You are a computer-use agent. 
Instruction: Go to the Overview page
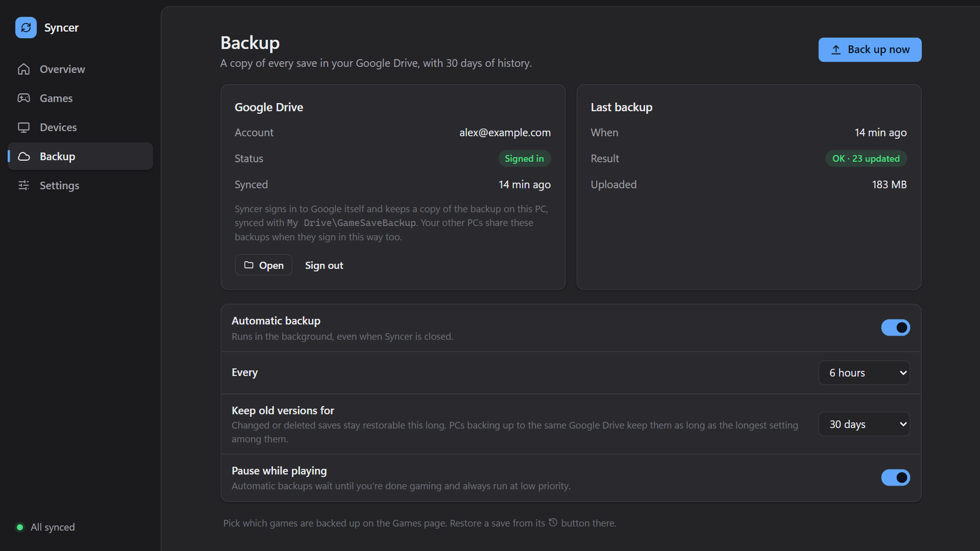click(x=80, y=69)
